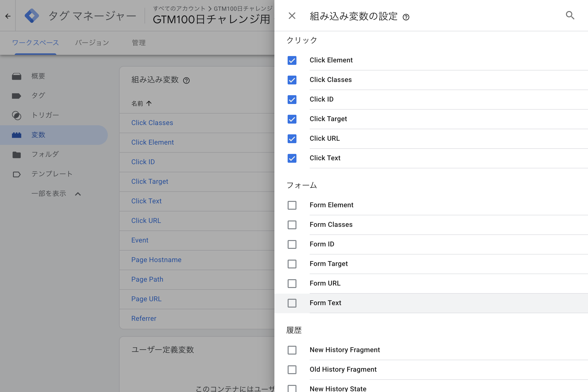Image resolution: width=588 pixels, height=392 pixels.
Task: Open the Referrer variable link
Action: [144, 319]
